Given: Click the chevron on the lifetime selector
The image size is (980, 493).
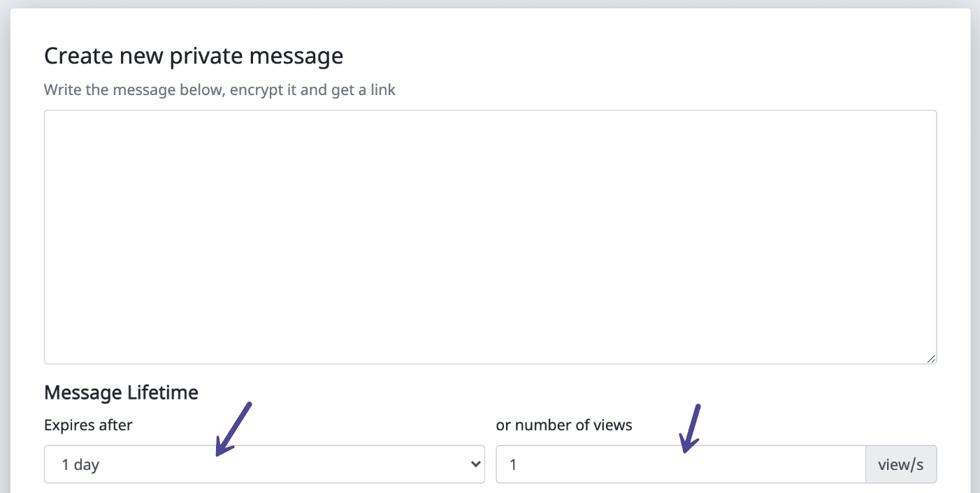Looking at the screenshot, I should click(475, 464).
